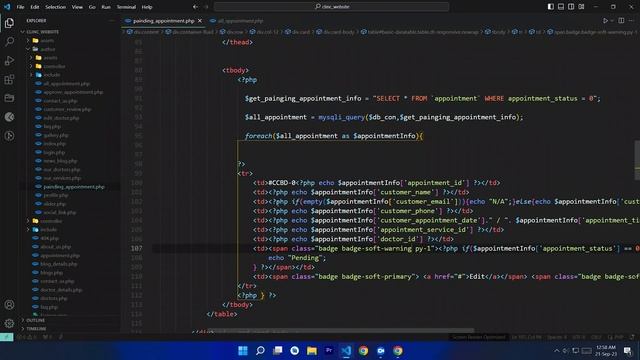Screen dimensions: 640x360
Task: Open Explorer panel more actions ellipsis
Action: coord(111,20)
